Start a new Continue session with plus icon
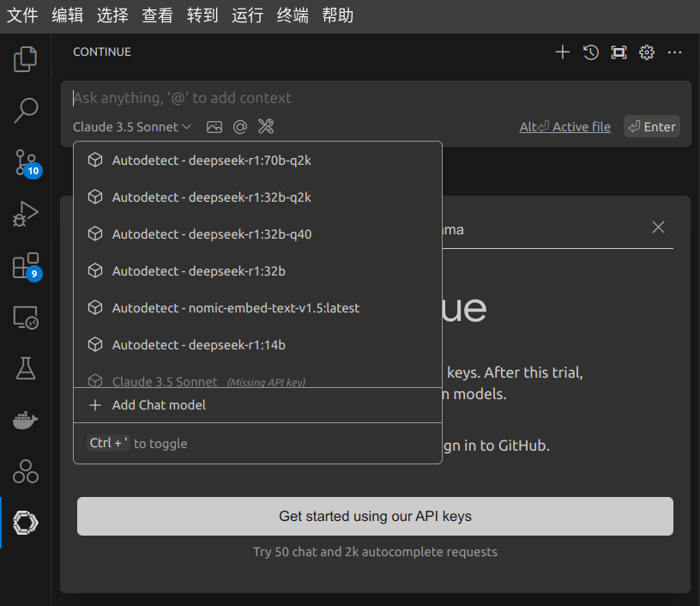This screenshot has height=606, width=700. [x=563, y=52]
